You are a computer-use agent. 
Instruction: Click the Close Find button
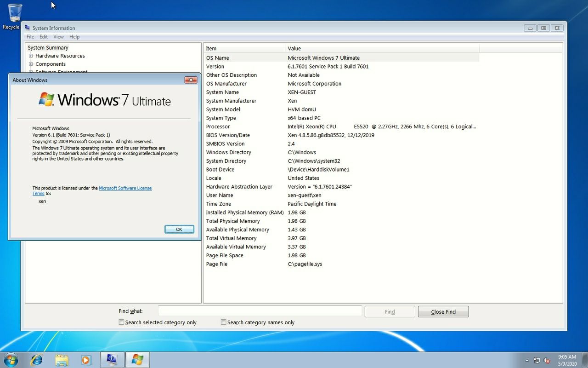coord(443,311)
